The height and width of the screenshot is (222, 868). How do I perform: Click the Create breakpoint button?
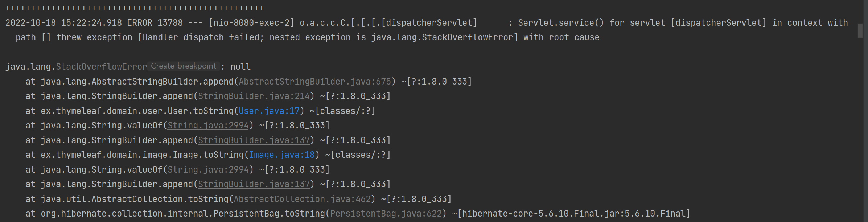(x=183, y=66)
